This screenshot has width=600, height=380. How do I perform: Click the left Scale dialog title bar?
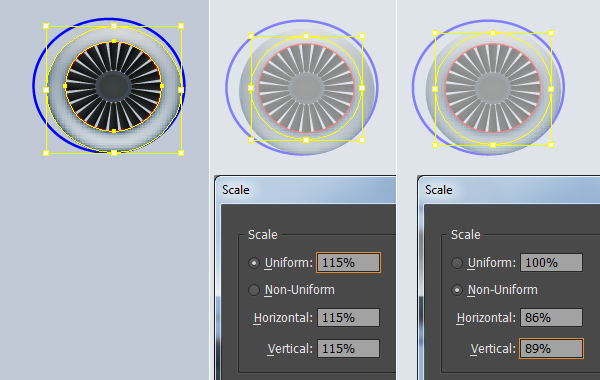[305, 190]
